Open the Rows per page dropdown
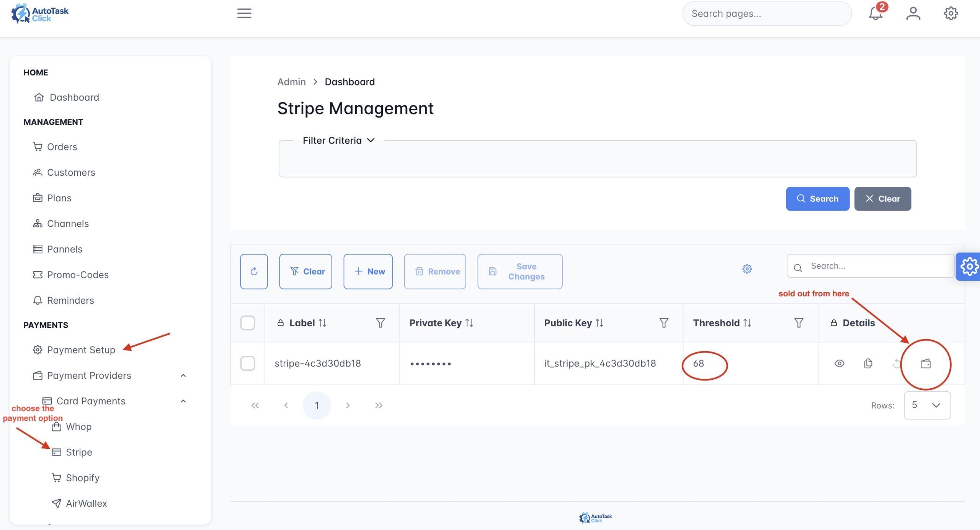980x530 pixels. tap(927, 405)
